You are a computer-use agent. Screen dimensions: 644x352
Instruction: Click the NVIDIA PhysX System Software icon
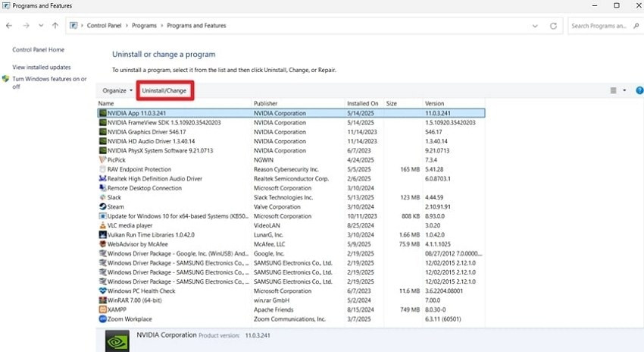click(103, 150)
